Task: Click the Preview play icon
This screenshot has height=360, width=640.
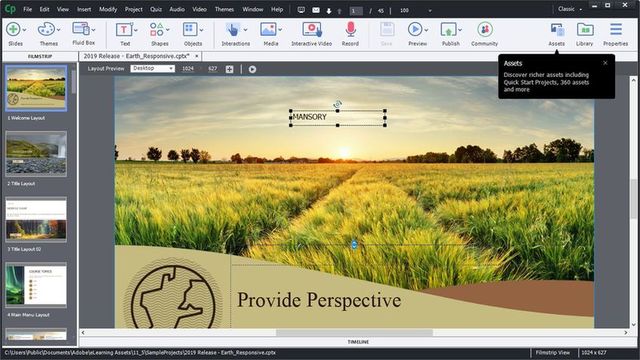Action: pyautogui.click(x=415, y=29)
